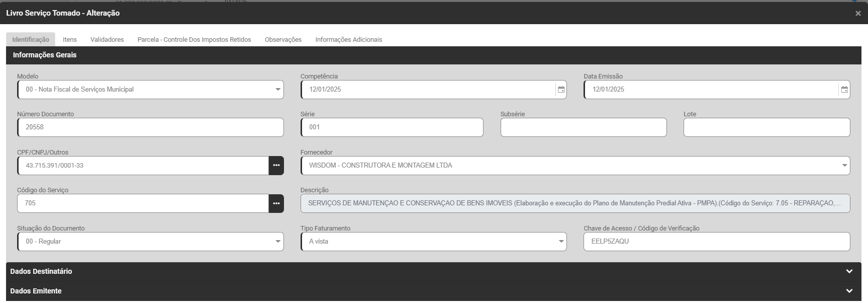Screen dimensions: 868x303
Task: Open the Data Emissão calendar picker icon
Action: click(x=844, y=90)
